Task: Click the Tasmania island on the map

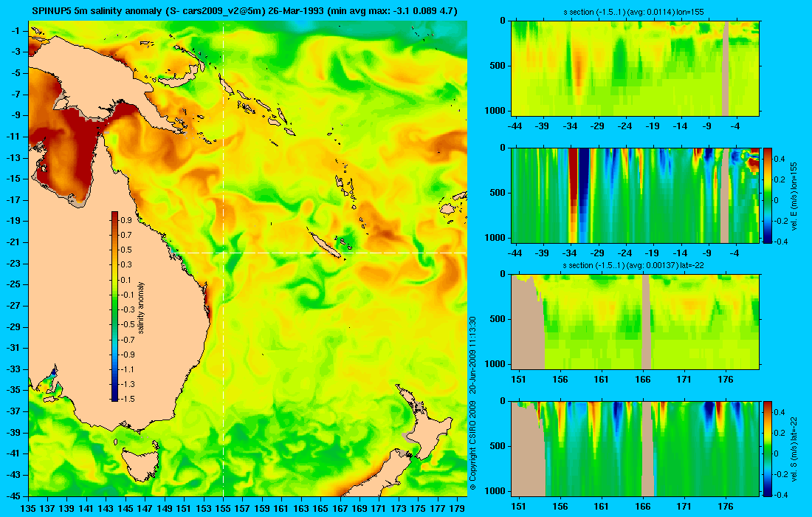Action: [x=140, y=465]
